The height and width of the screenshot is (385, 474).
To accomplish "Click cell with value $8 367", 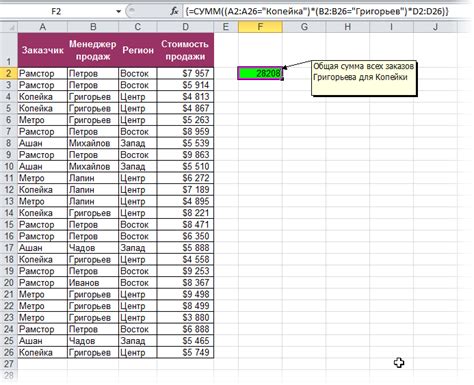I will coord(185,283).
